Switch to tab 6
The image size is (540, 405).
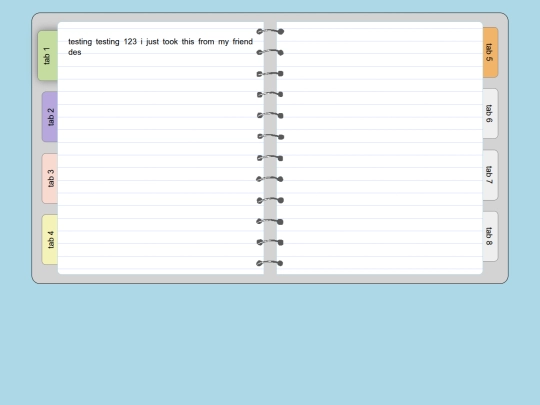[x=490, y=114]
